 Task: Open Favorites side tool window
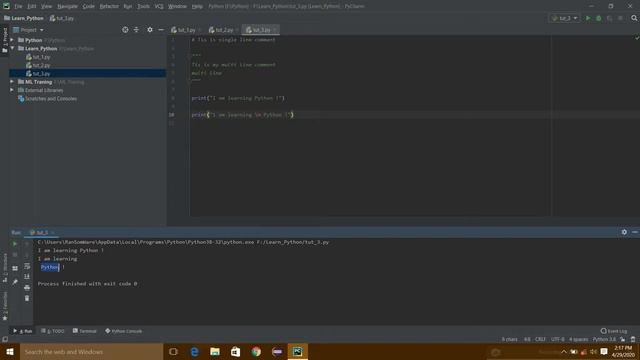[x=5, y=306]
